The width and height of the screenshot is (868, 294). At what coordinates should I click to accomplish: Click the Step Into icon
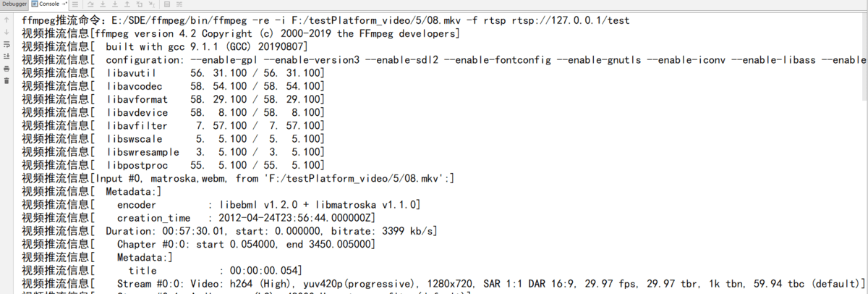(x=103, y=4)
